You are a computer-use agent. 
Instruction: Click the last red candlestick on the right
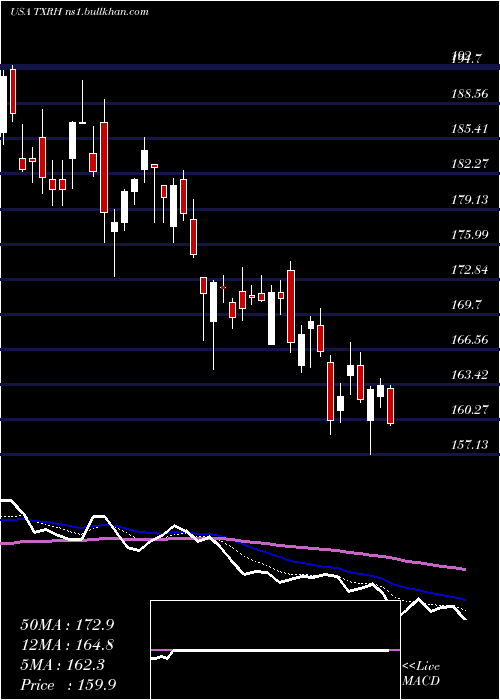(x=391, y=406)
